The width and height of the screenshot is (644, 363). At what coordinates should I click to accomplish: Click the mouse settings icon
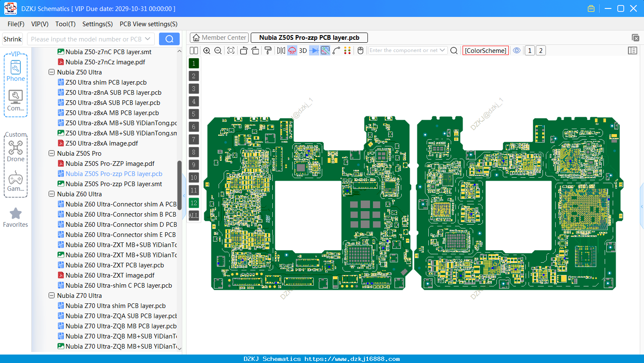click(x=361, y=50)
